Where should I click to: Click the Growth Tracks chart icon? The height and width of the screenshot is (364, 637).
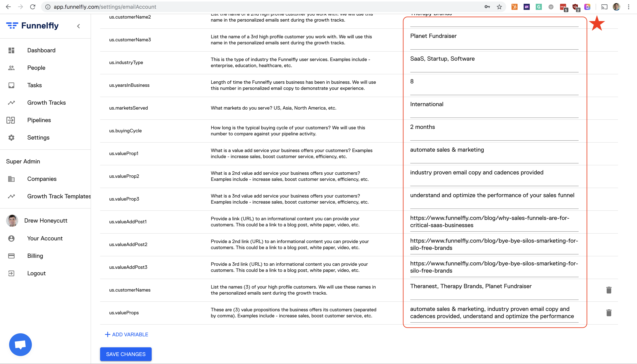coord(11,103)
